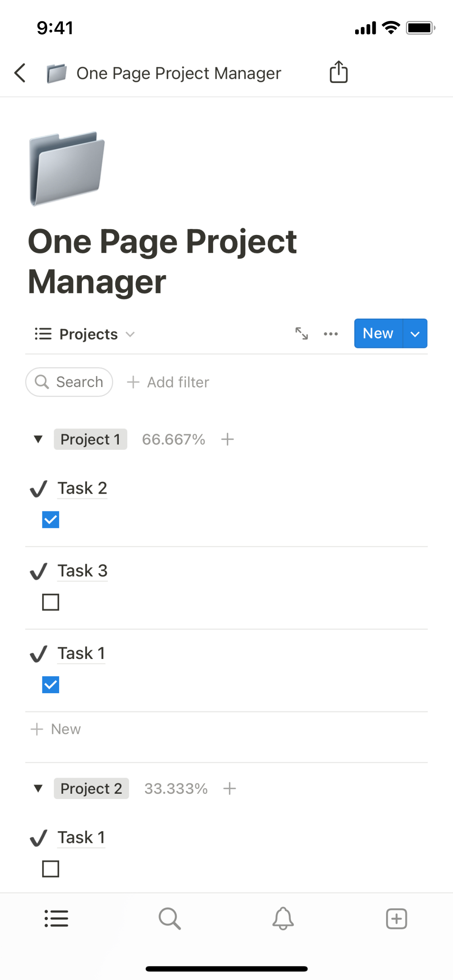This screenshot has height=980, width=453.
Task: Tap the Search field in database
Action: point(69,382)
